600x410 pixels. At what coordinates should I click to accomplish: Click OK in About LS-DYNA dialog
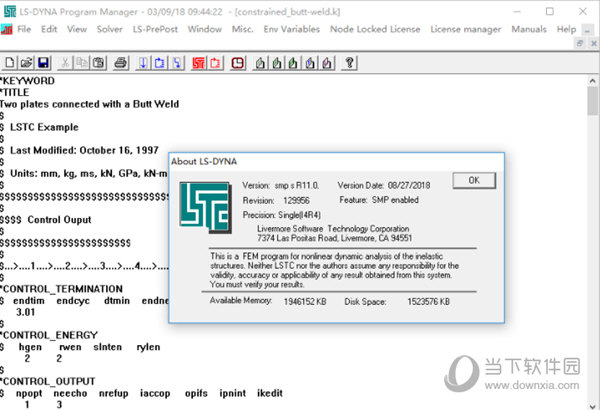click(474, 180)
